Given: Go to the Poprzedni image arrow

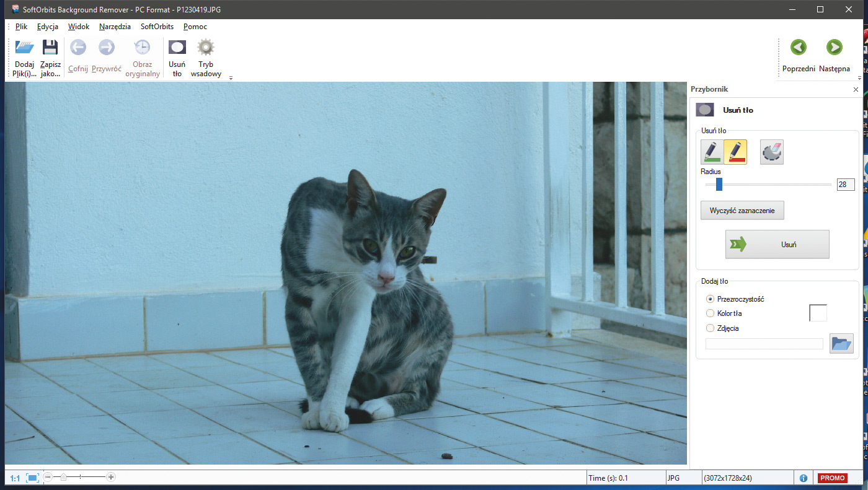Looking at the screenshot, I should (799, 48).
